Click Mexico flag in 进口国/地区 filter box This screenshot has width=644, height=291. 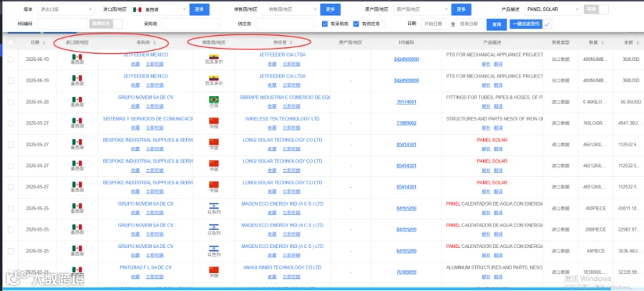coord(138,9)
